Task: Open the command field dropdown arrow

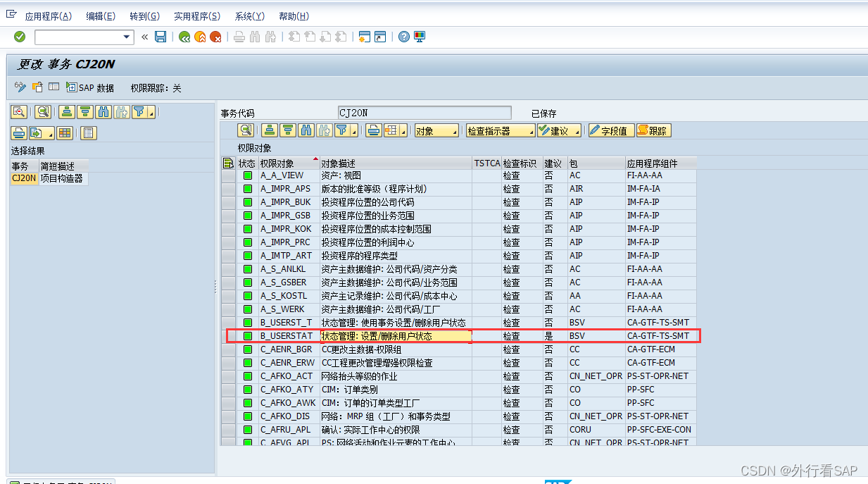Action: (127, 37)
